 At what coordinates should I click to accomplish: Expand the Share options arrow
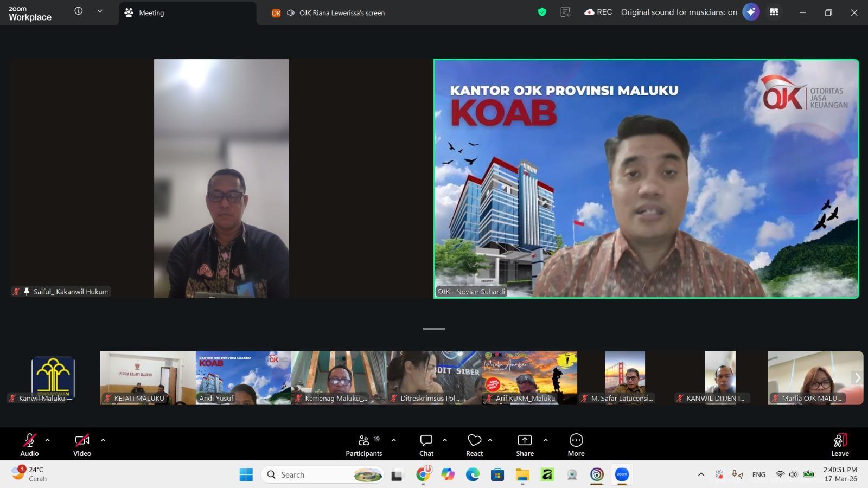pos(546,440)
